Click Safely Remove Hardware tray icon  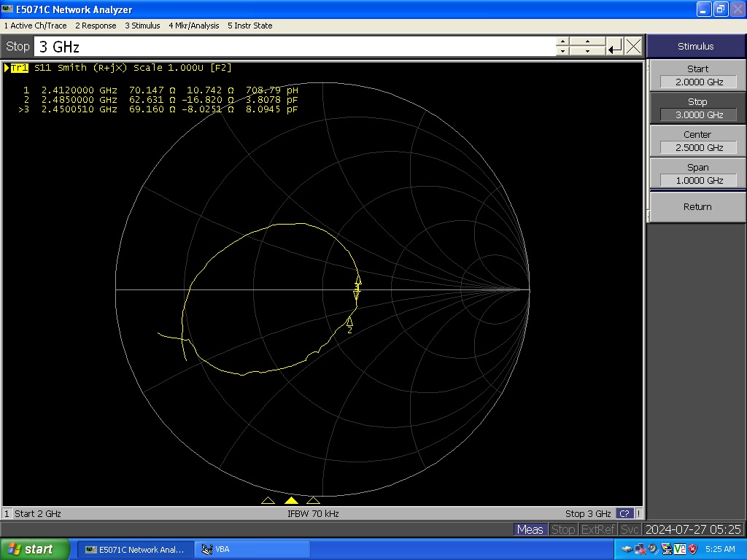(627, 550)
